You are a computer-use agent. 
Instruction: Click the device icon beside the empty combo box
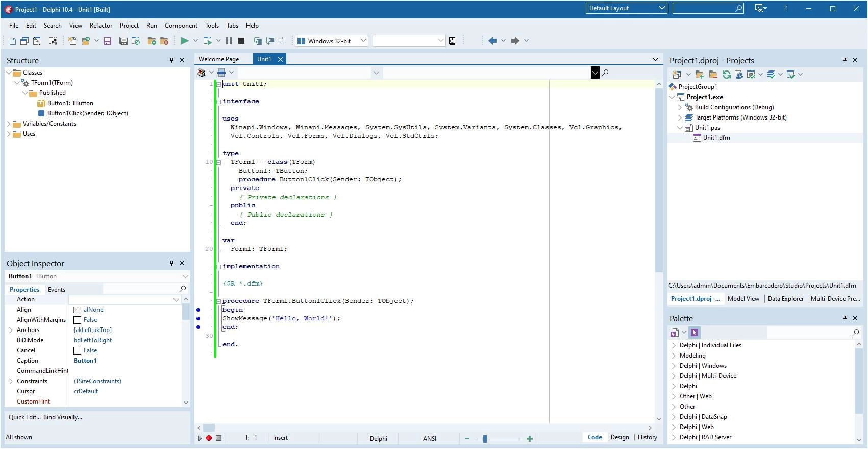click(x=452, y=41)
